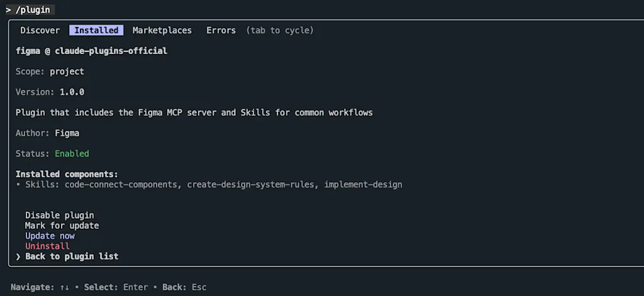Viewport: 644px width, 296px height.
Task: Click the Navigate arrows hint
Action: point(40,287)
